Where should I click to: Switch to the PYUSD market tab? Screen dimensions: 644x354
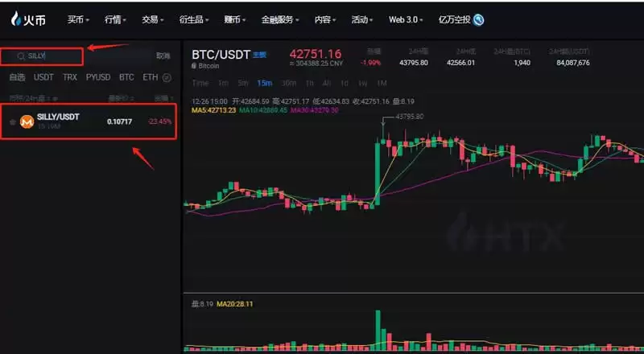point(98,77)
